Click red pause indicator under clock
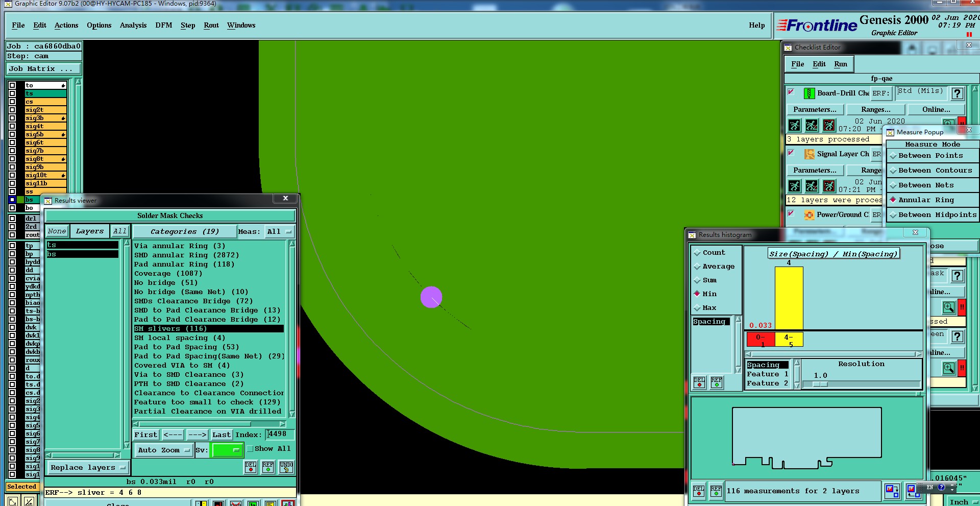The width and height of the screenshot is (980, 506). tap(969, 34)
